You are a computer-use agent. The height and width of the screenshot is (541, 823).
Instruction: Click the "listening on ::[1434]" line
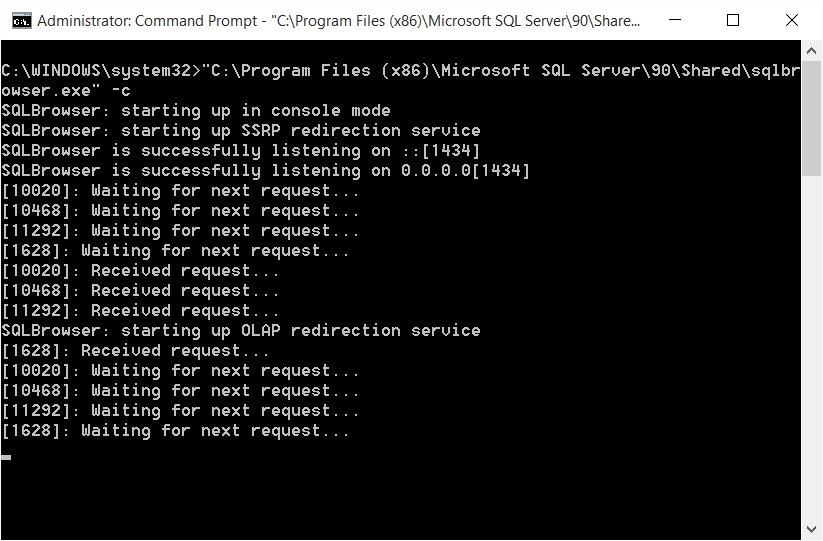[240, 151]
